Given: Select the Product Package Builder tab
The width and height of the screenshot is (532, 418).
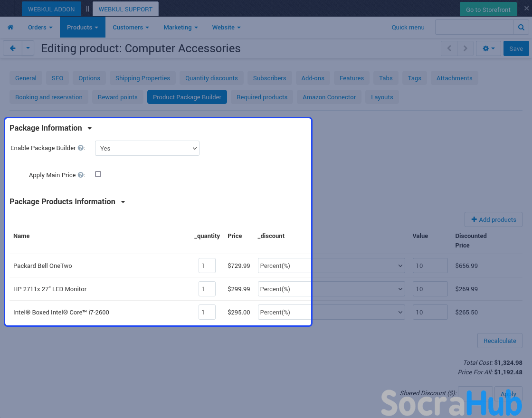Looking at the screenshot, I should click(187, 97).
